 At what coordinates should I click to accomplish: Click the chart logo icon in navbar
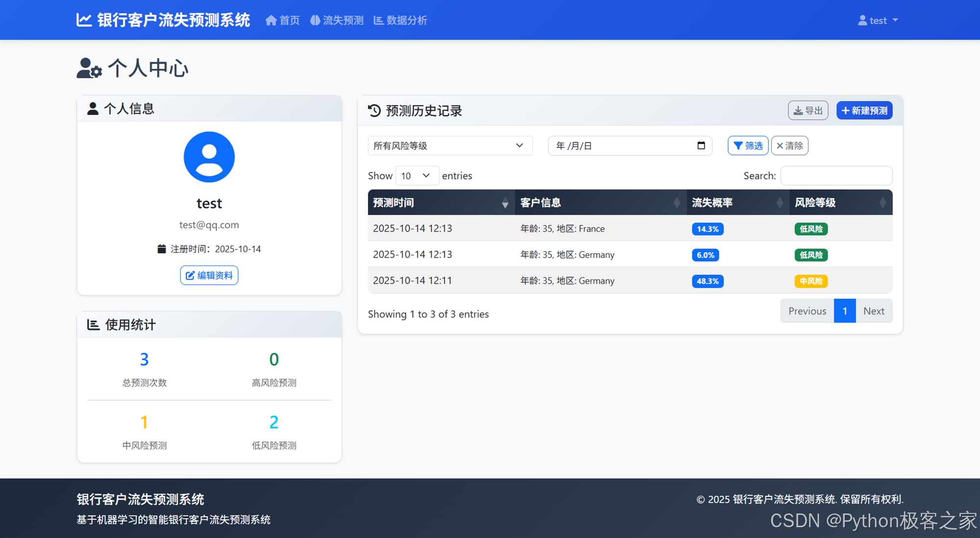(x=84, y=20)
